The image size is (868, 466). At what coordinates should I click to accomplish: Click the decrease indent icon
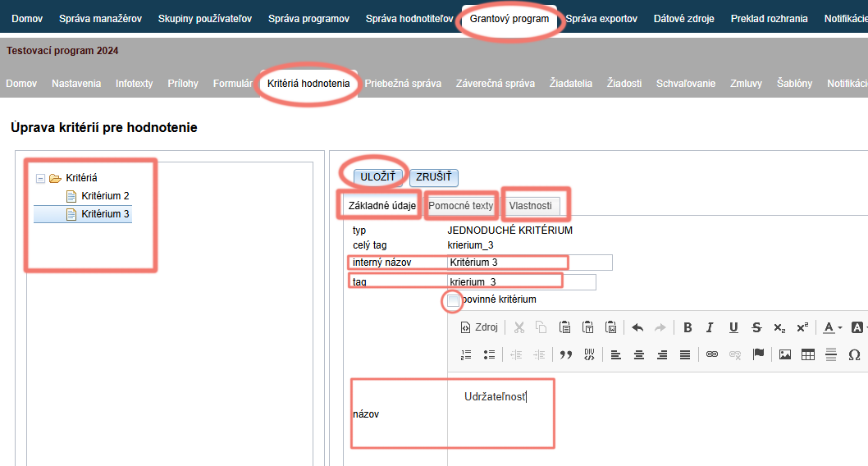pos(516,354)
